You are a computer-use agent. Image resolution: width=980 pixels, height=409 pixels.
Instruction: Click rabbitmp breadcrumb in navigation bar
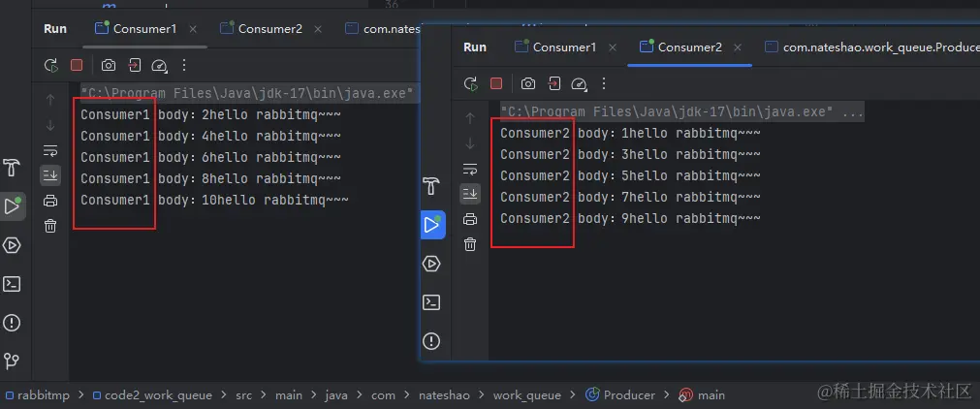37,395
